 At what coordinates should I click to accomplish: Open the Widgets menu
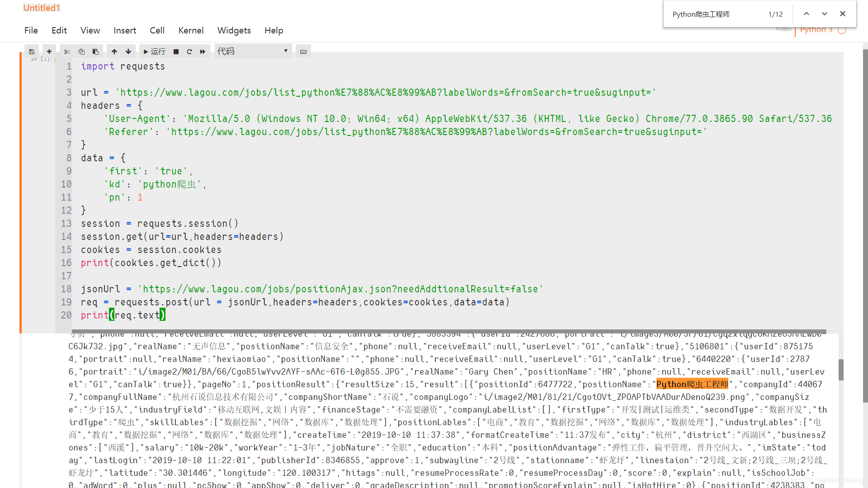(x=234, y=30)
